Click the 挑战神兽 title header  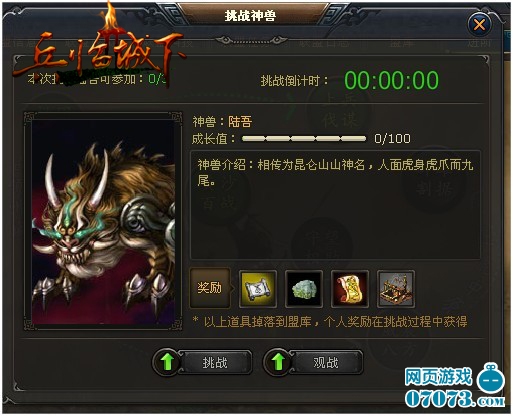click(x=250, y=15)
